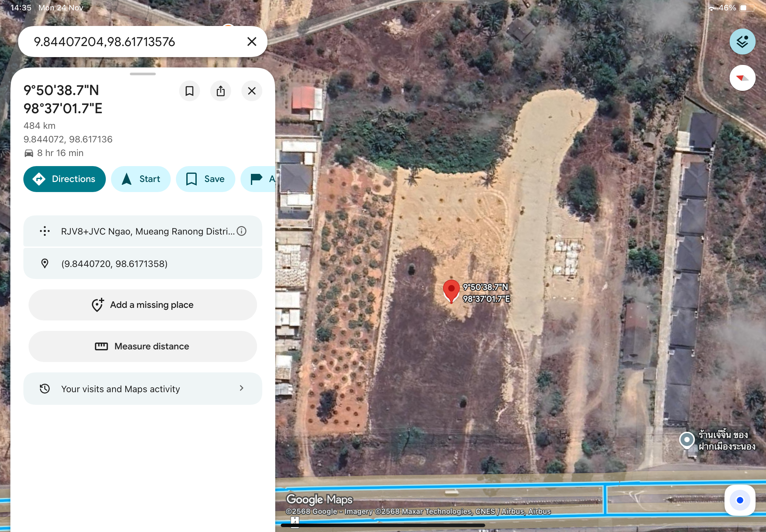Tap the Thai shop place marker

(x=686, y=440)
